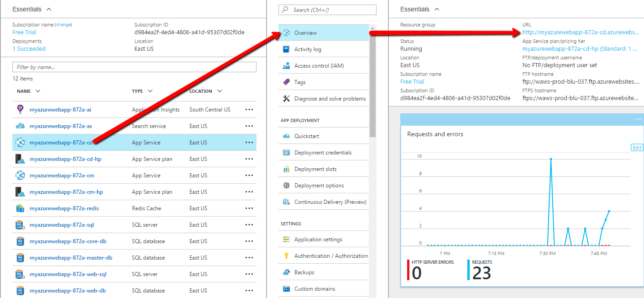Viewport: 644px width, 298px height.
Task: Collapse the right Essentials section
Action: 437,9
